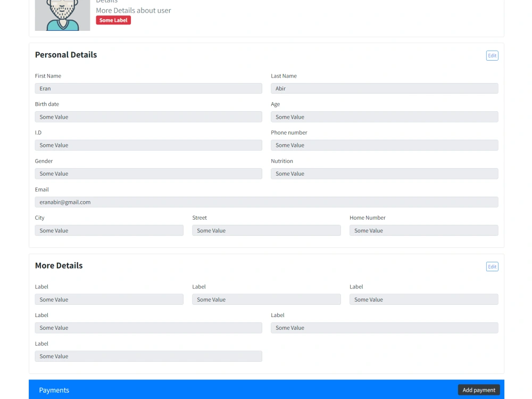
Task: Click the Age label
Action: click(x=275, y=104)
